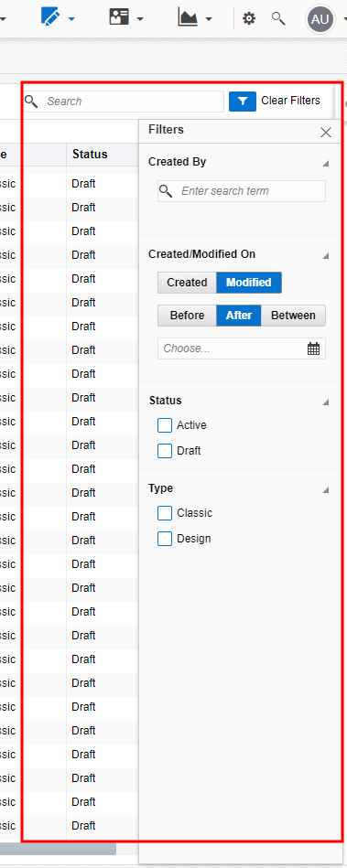Viewport: 347px width, 868px height.
Task: Close the Filters panel
Action: (x=326, y=133)
